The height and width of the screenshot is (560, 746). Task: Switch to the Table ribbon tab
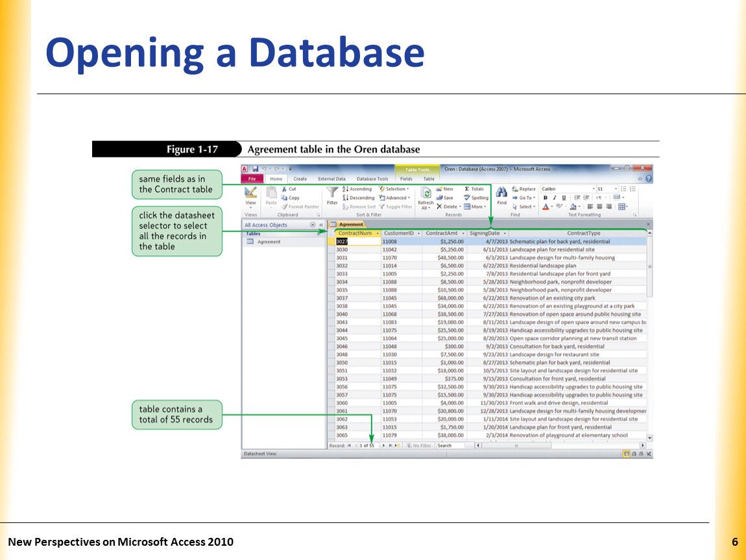click(x=429, y=179)
